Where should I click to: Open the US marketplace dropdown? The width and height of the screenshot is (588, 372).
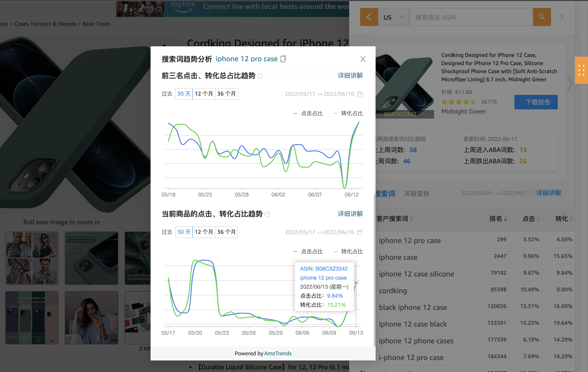point(393,17)
